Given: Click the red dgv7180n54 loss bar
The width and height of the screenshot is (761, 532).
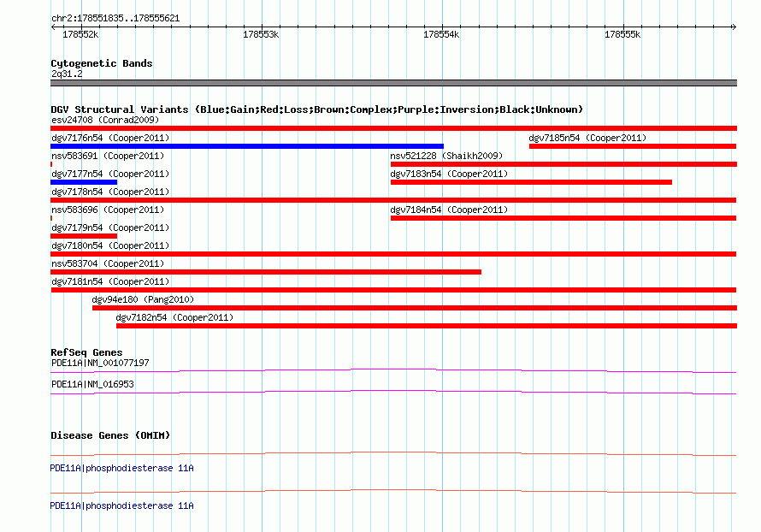Looking at the screenshot, I should pyautogui.click(x=393, y=254).
